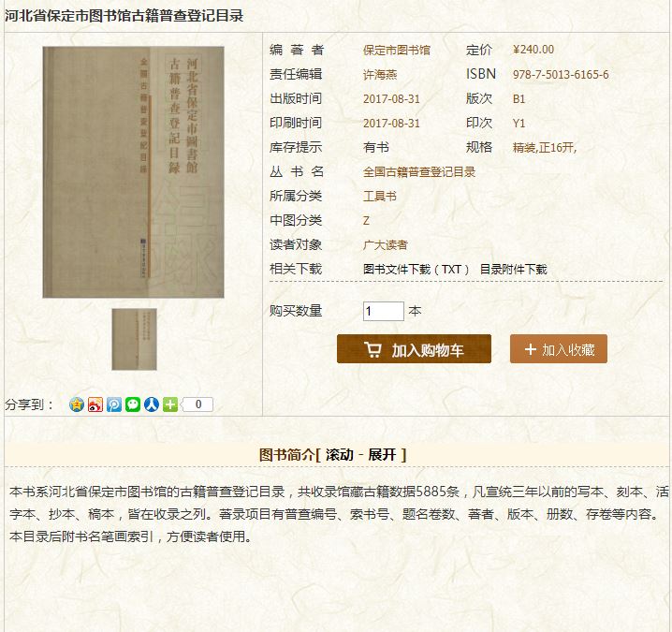Select the small book cover thumbnail
Image resolution: width=672 pixels, height=632 pixels.
click(x=134, y=339)
